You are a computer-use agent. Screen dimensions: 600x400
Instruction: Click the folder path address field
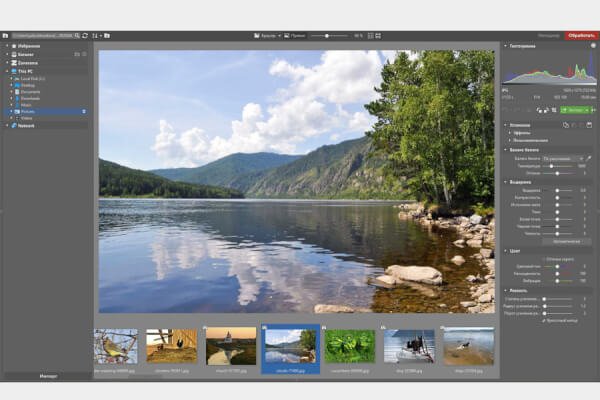point(43,36)
